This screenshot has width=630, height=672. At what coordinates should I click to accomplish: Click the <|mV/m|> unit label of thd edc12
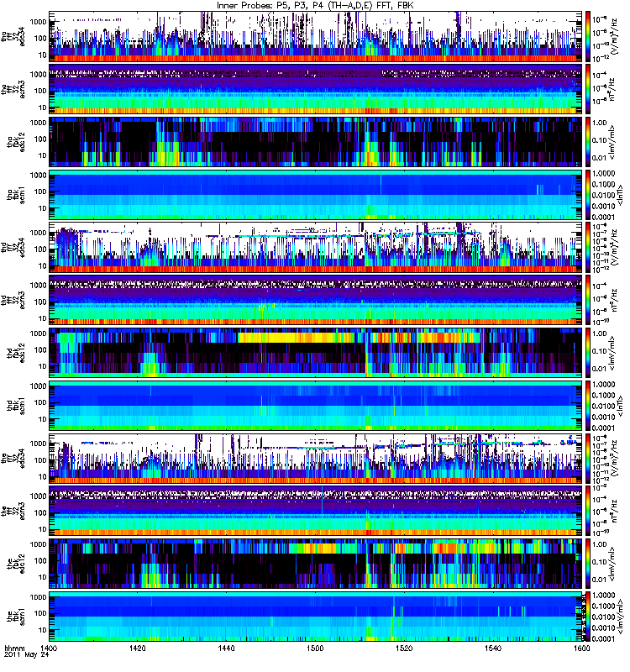[x=612, y=353]
